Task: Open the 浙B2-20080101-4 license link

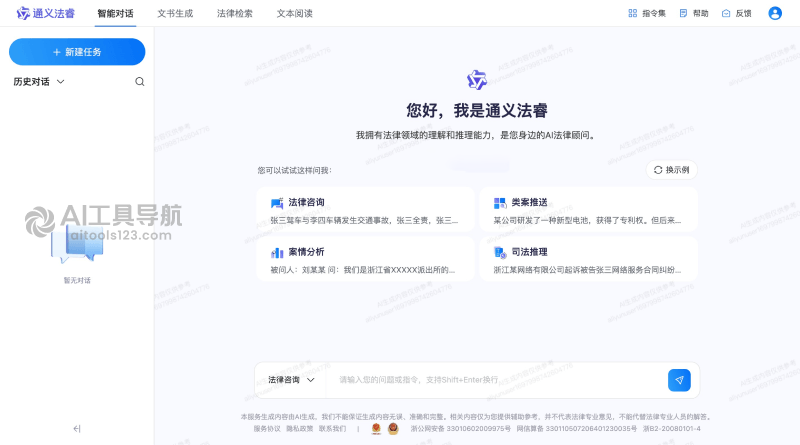Action: point(671,429)
